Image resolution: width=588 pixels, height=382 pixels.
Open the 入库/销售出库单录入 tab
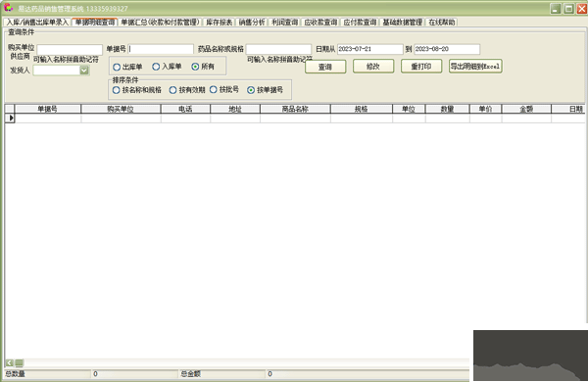(37, 23)
